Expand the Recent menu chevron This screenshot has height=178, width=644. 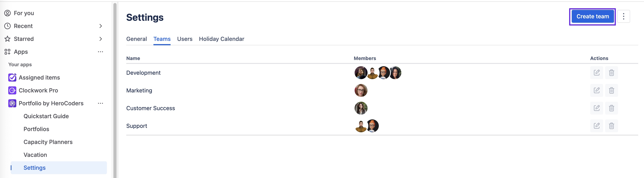point(100,26)
